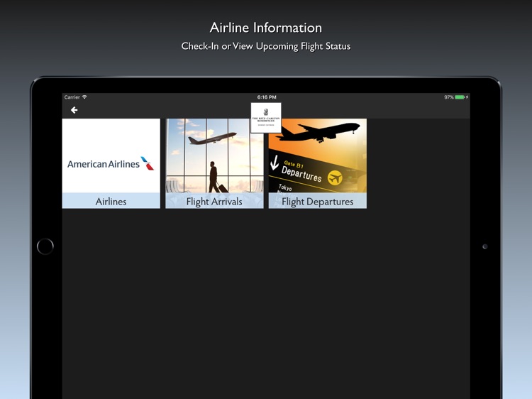532x399 pixels.
Task: Tap the Wi-Fi status icon
Action: [84, 97]
